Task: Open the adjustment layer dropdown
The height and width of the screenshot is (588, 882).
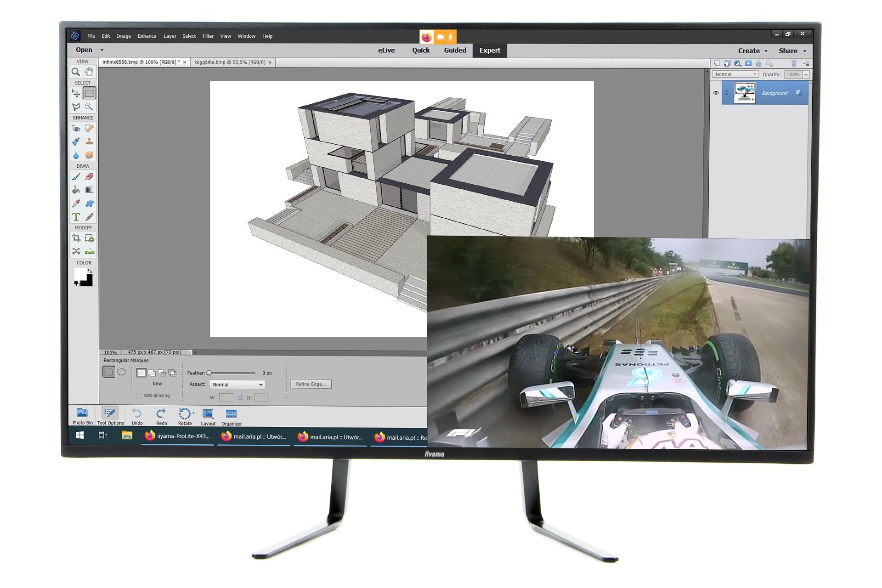Action: 737,63
